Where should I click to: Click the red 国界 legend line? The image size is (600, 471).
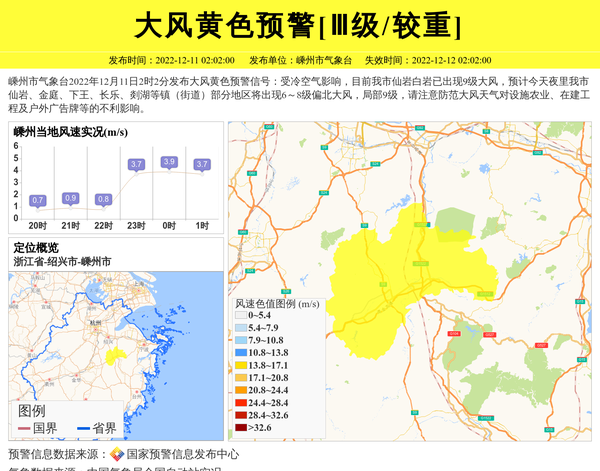(24, 428)
